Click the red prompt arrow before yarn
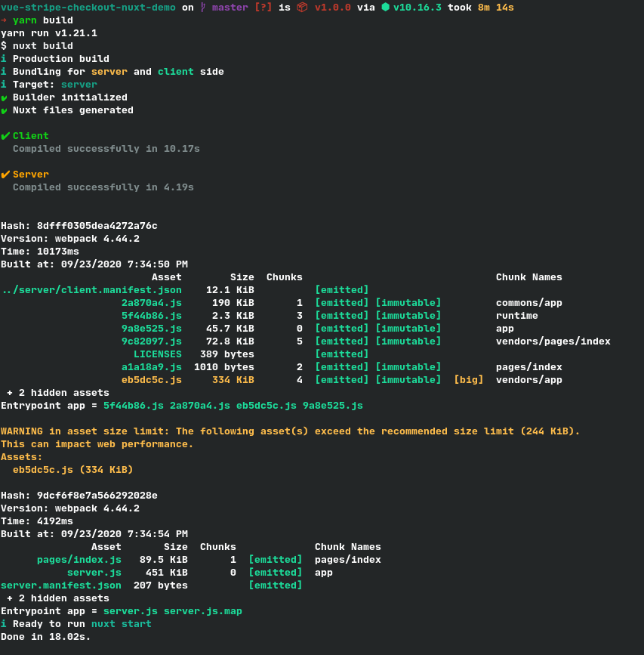 tap(3, 20)
